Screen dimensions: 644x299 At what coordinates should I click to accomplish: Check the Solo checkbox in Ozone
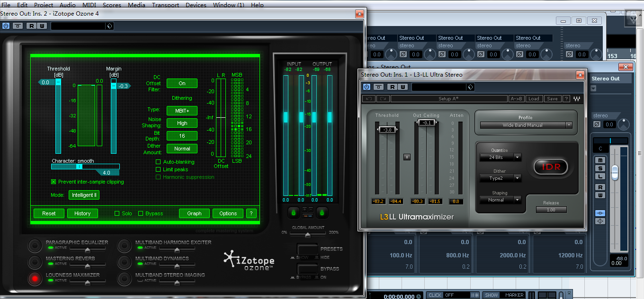pyautogui.click(x=117, y=213)
